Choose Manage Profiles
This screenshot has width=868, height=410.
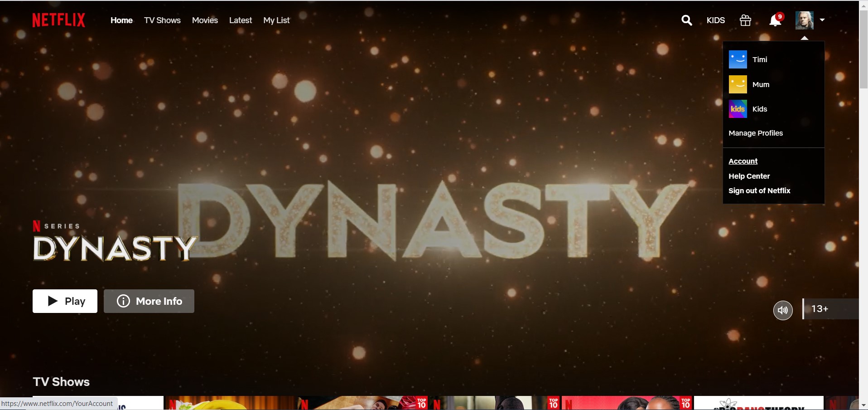[x=756, y=133]
